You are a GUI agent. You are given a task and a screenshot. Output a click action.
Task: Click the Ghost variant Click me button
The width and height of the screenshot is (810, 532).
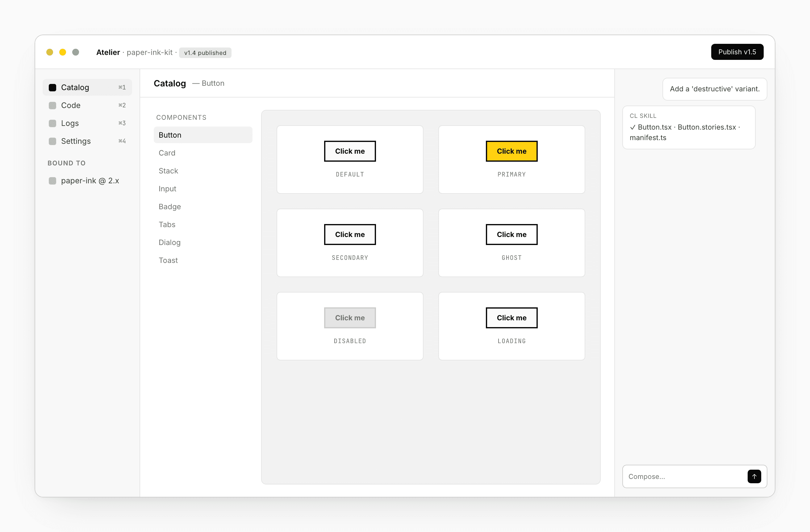pyautogui.click(x=511, y=234)
